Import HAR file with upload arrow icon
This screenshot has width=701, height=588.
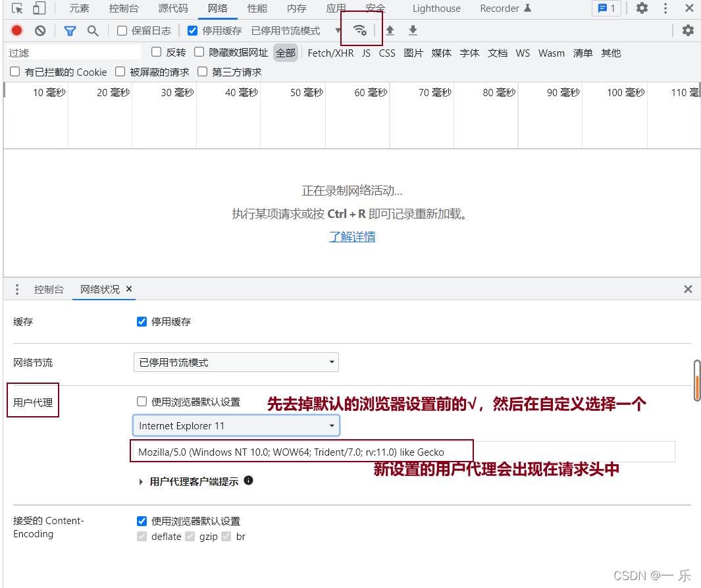390,30
